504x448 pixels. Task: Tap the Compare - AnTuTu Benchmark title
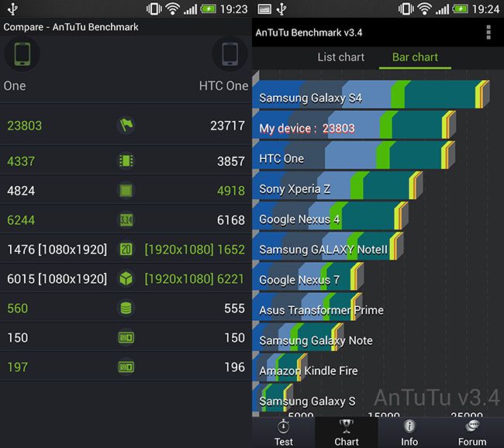pos(71,27)
